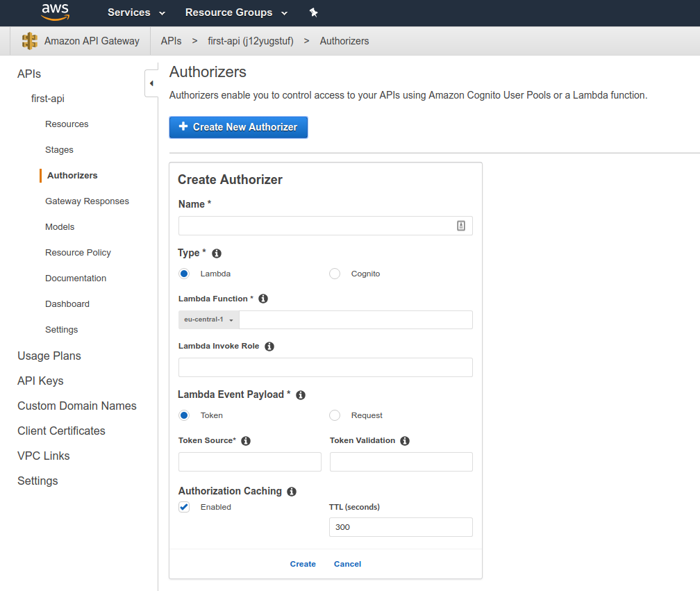The height and width of the screenshot is (591, 700).
Task: Click Create to save the authorizer
Action: (x=303, y=564)
